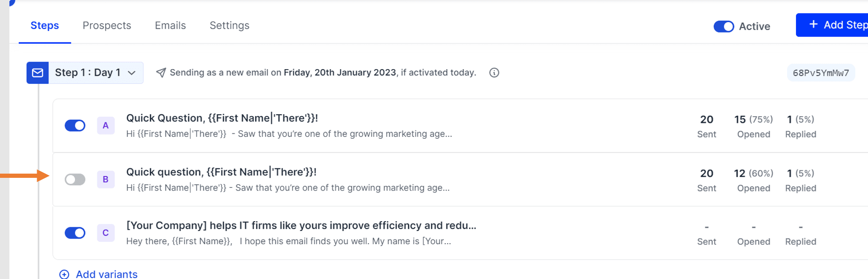Click the email envelope icon for Step 1
868x279 pixels.
pyautogui.click(x=38, y=73)
